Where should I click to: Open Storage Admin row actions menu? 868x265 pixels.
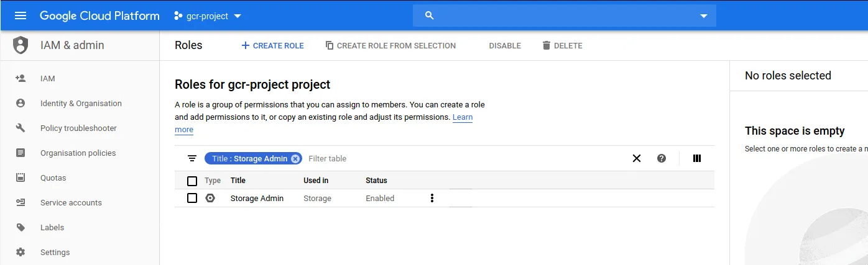(432, 198)
